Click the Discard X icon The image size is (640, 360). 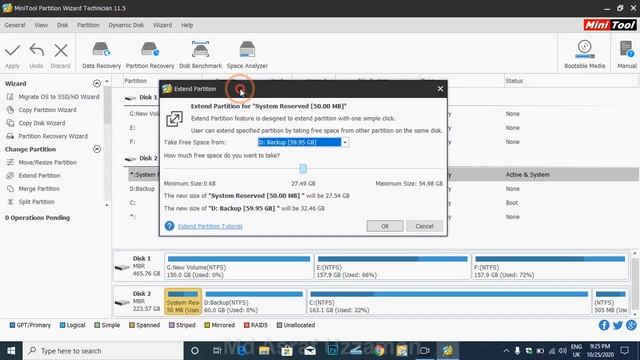pyautogui.click(x=60, y=51)
